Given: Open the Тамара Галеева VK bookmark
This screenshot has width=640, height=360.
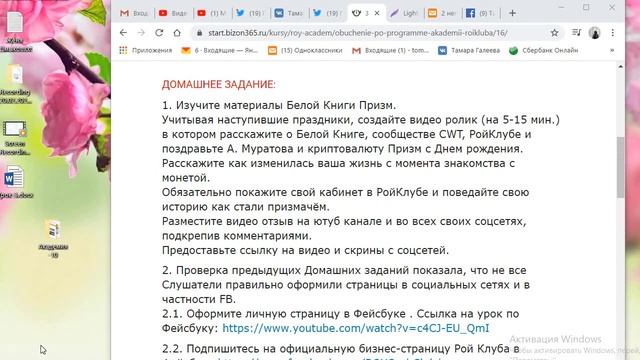Looking at the screenshot, I should point(469,50).
